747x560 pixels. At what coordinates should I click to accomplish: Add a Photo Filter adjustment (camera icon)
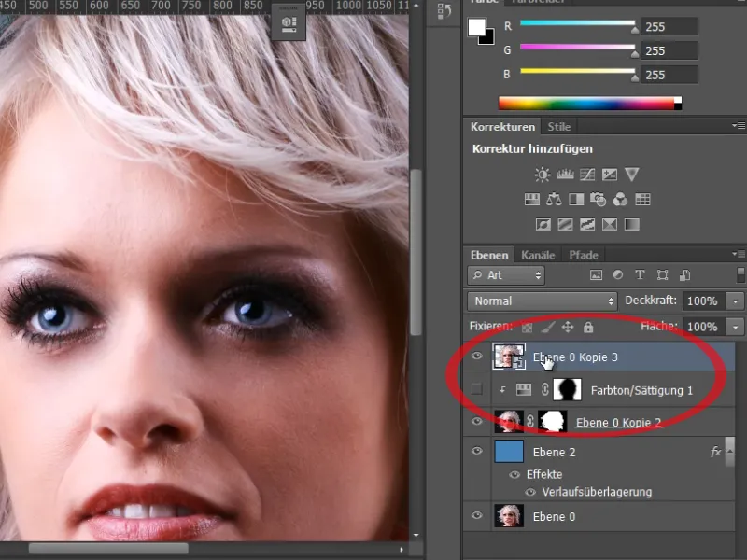coord(598,199)
